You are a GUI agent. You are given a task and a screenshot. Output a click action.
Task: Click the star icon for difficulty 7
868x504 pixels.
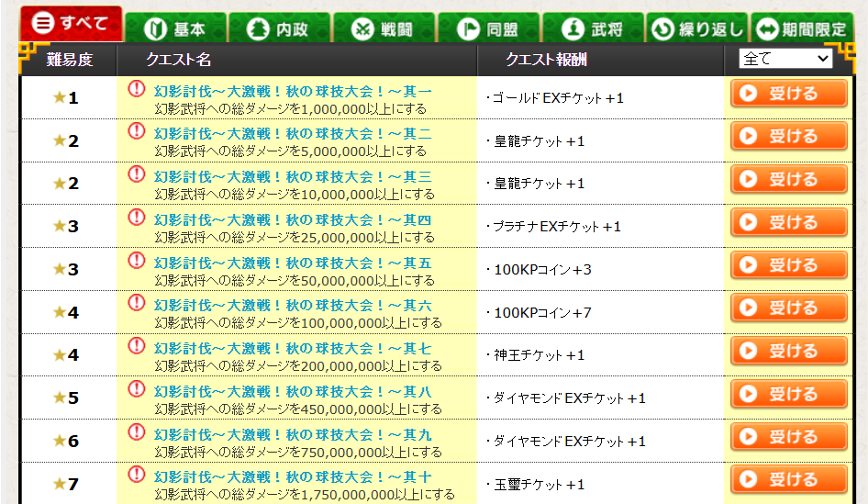[60, 484]
